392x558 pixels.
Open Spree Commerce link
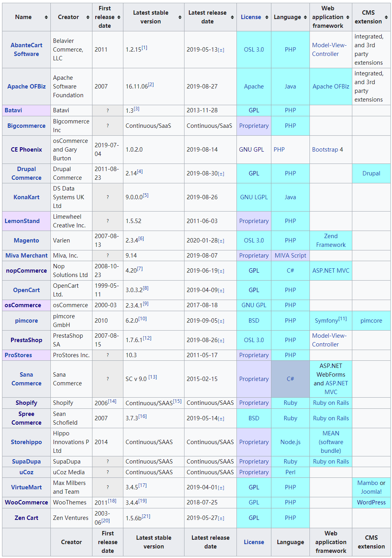click(27, 418)
